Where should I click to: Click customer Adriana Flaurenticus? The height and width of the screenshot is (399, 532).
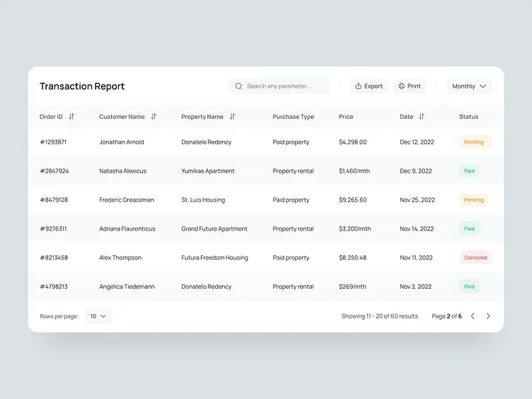pos(127,229)
